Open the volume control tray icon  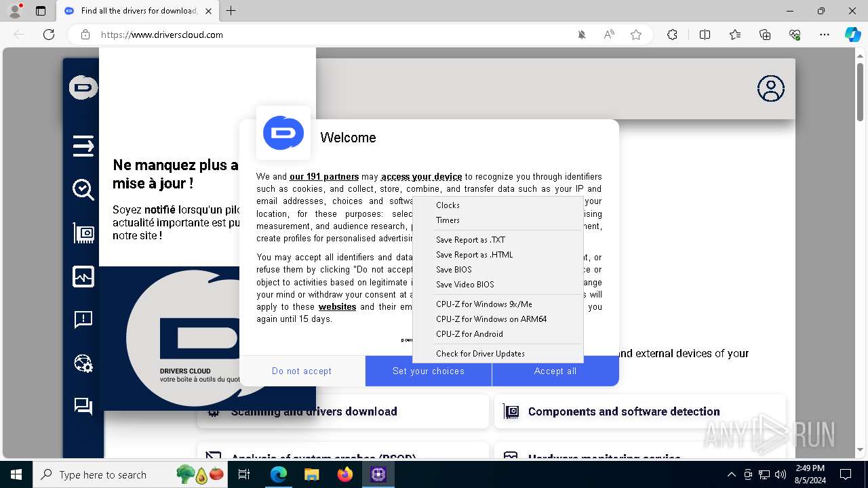coord(781,474)
